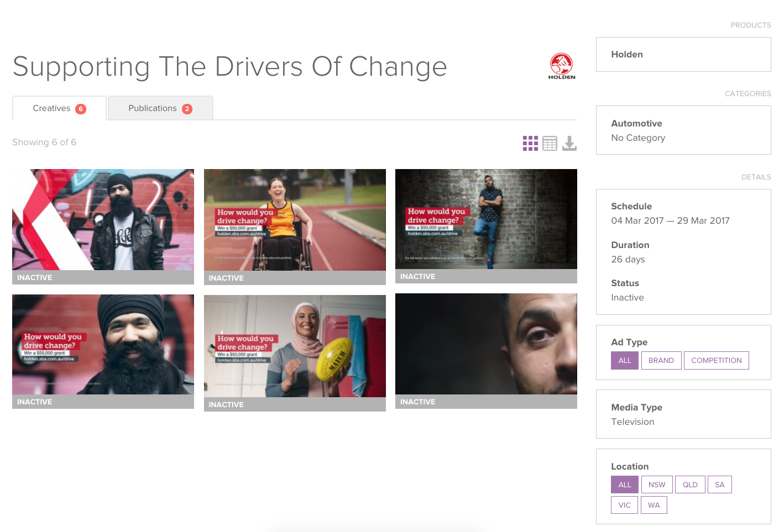Open graffiti-wall bearded man creative thumbnail
Image resolution: width=779 pixels, height=532 pixels.
(103, 220)
